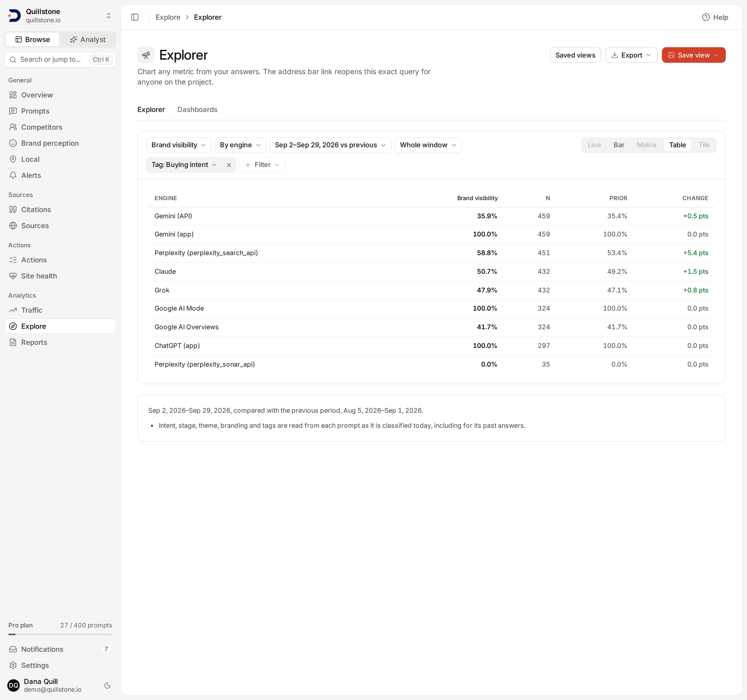Toggle dark mode moon icon
Image resolution: width=747 pixels, height=700 pixels.
[107, 686]
